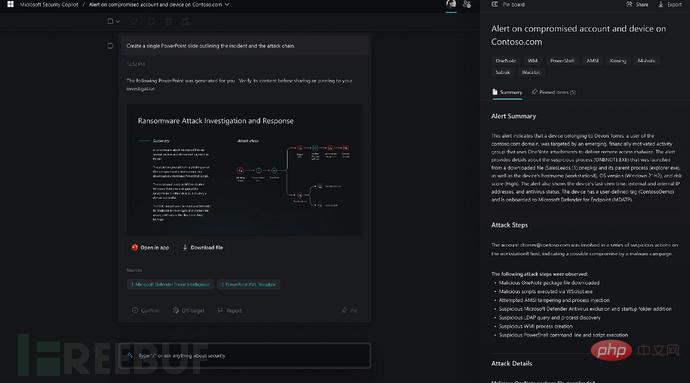This screenshot has height=383, width=690.
Task: Open the Microsoft Defender Threat Intelligence source
Action: 170,284
